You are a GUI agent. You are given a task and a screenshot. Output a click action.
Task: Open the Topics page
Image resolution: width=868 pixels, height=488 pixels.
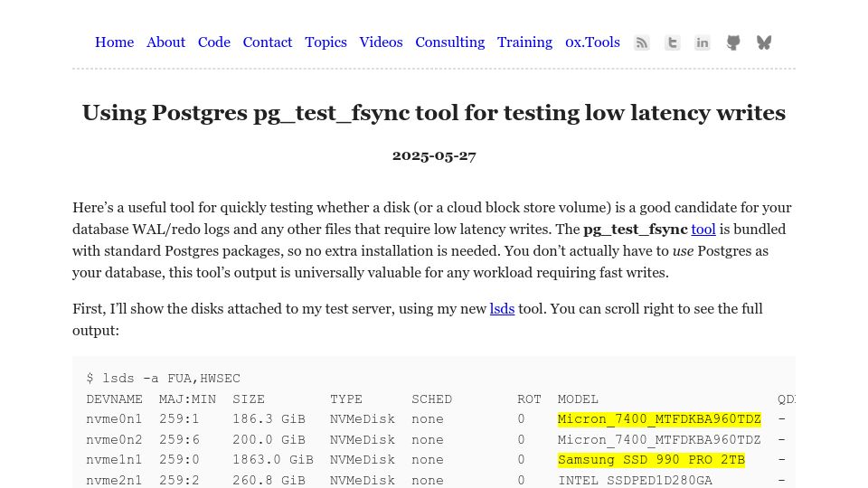click(326, 42)
